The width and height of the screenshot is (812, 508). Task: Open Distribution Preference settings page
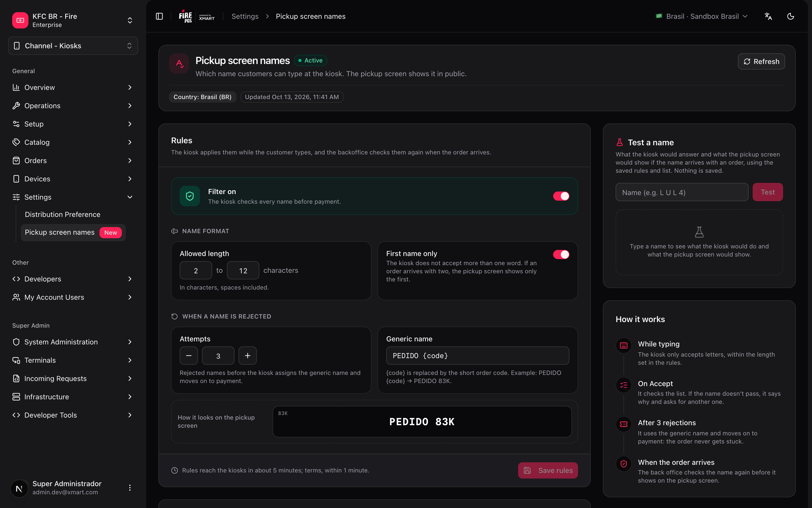62,214
